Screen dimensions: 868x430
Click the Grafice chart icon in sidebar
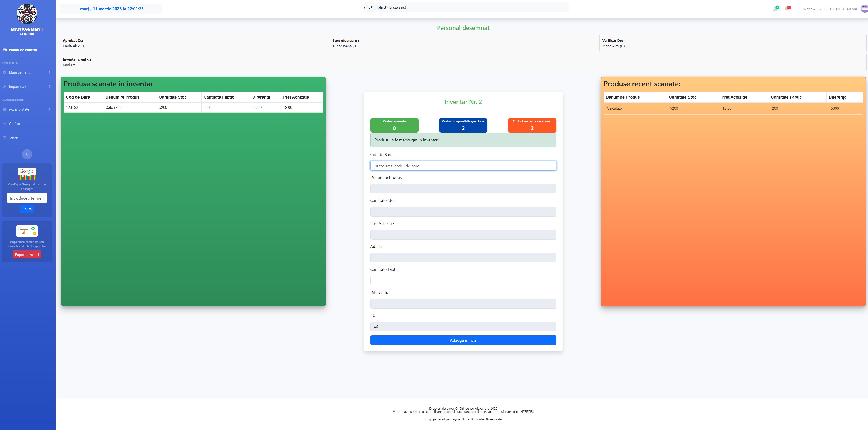5,124
